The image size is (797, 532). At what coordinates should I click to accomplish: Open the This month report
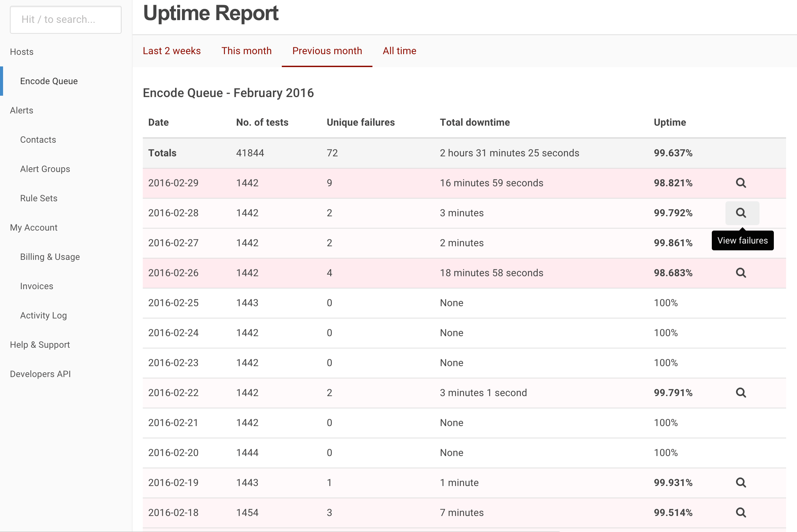point(246,51)
